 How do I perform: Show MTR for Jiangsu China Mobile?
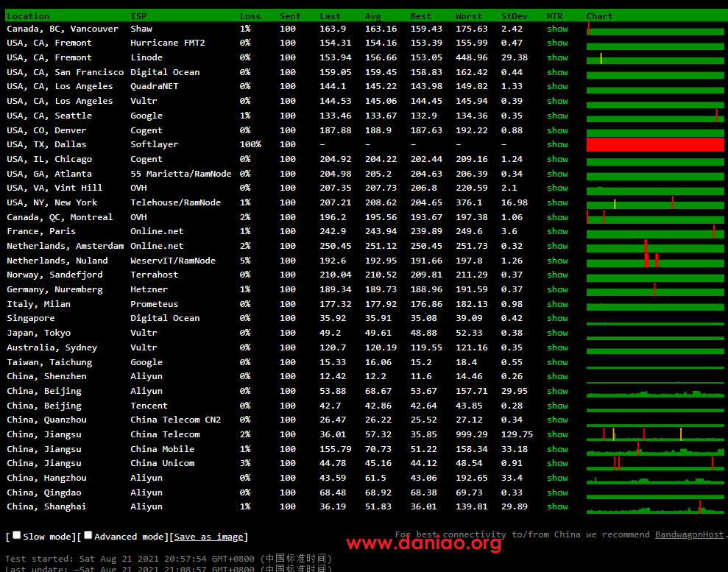pos(557,449)
